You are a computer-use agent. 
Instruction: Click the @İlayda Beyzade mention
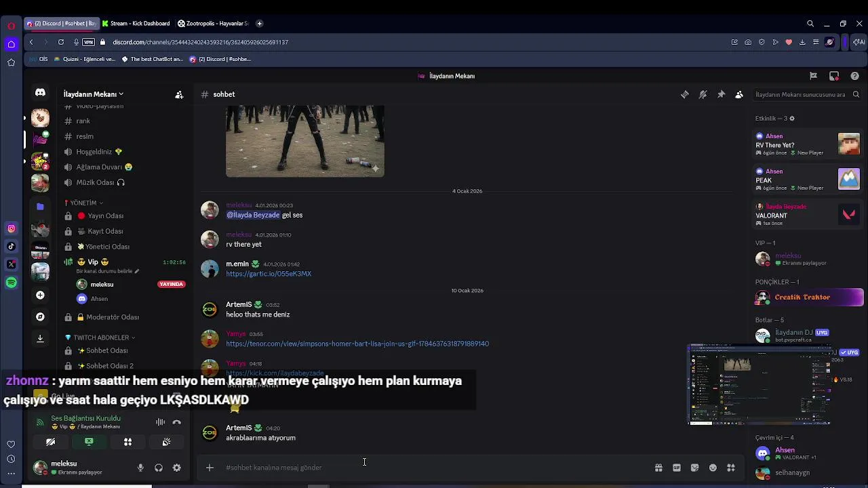pos(253,215)
